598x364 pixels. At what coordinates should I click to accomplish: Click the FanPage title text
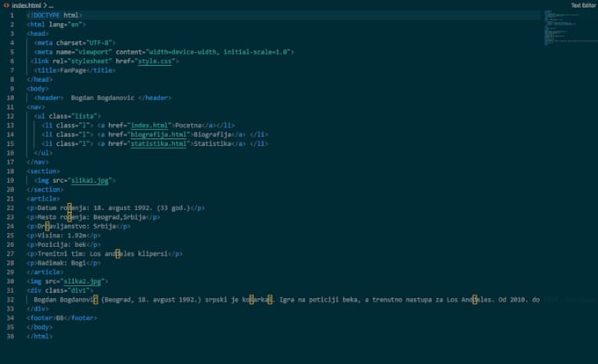tap(73, 70)
